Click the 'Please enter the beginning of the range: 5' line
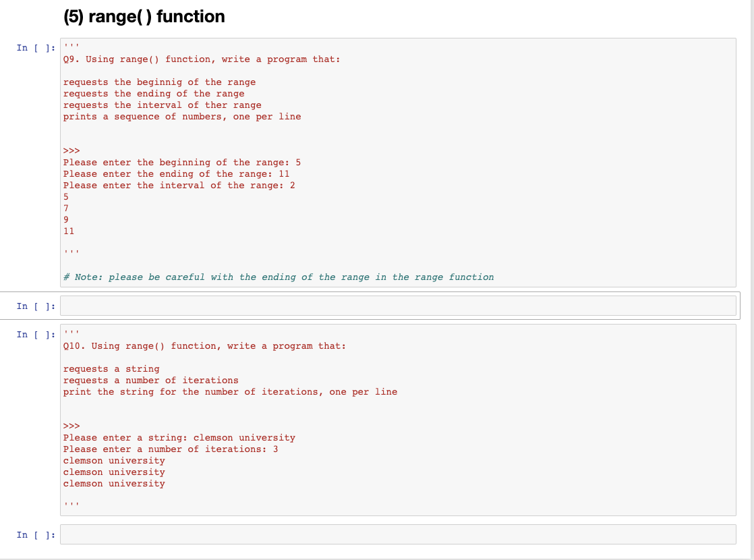754x560 pixels. (182, 162)
